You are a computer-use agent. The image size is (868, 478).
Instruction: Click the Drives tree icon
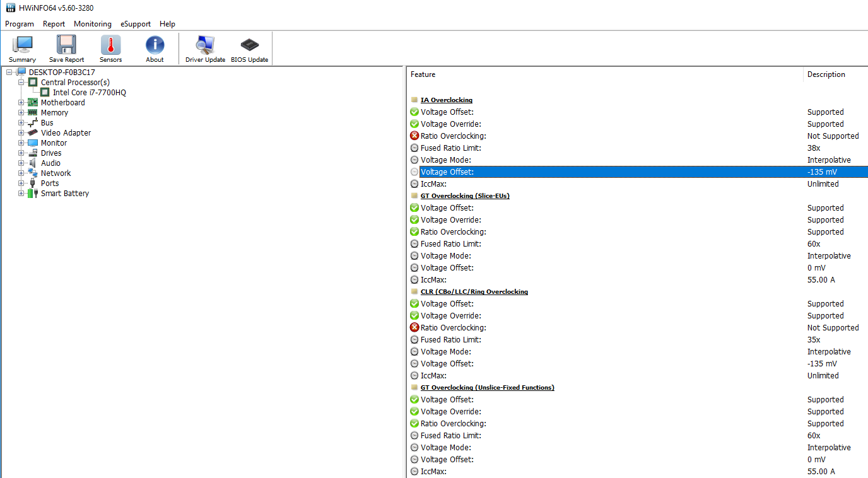coord(33,153)
